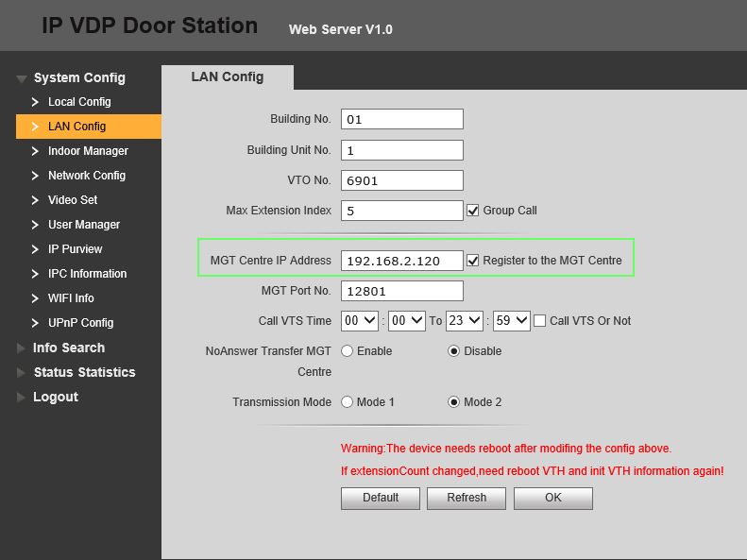Select Indoor Manager menu item
Screen dimensions: 747x560
pos(88,151)
